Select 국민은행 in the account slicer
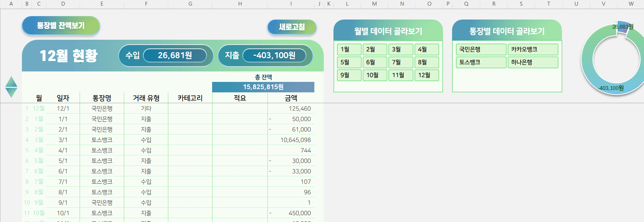 (x=481, y=49)
